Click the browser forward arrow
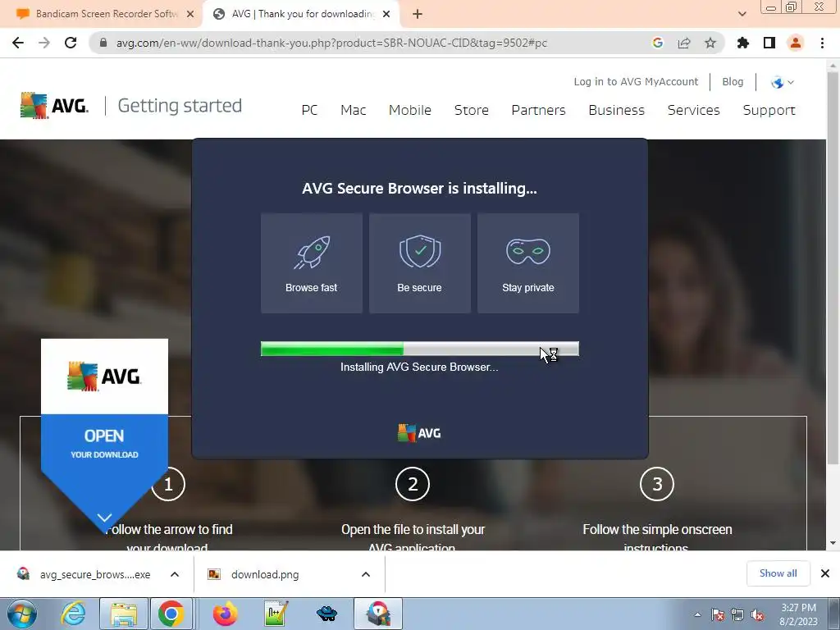 pyautogui.click(x=44, y=43)
